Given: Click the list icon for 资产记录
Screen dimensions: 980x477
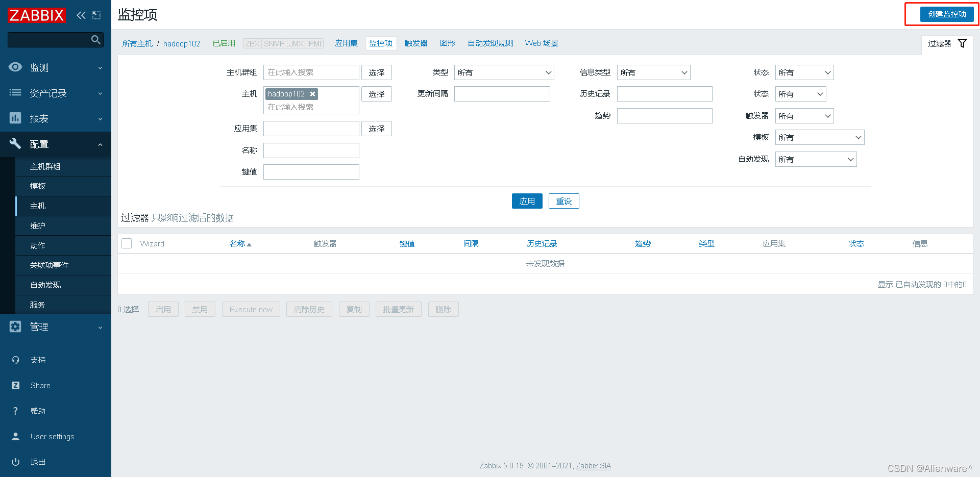Looking at the screenshot, I should pyautogui.click(x=15, y=92).
